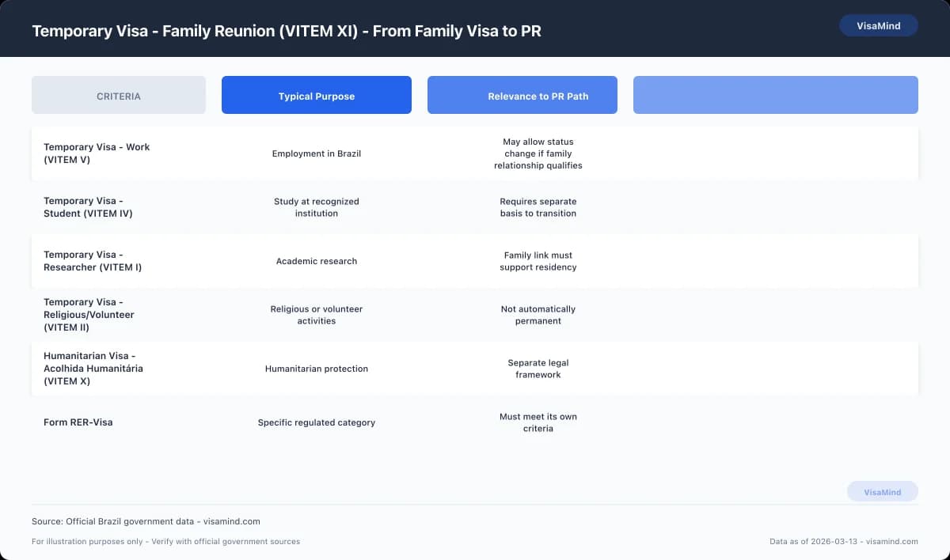The image size is (950, 560).
Task: Click the Temporary Visa - Researcher (VITEM I) label
Action: coord(93,261)
